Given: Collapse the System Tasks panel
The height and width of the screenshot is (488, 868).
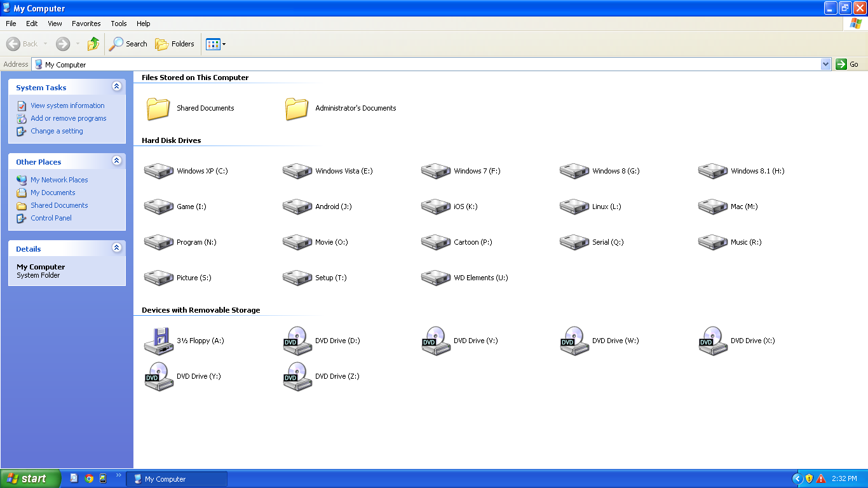Looking at the screenshot, I should 116,86.
